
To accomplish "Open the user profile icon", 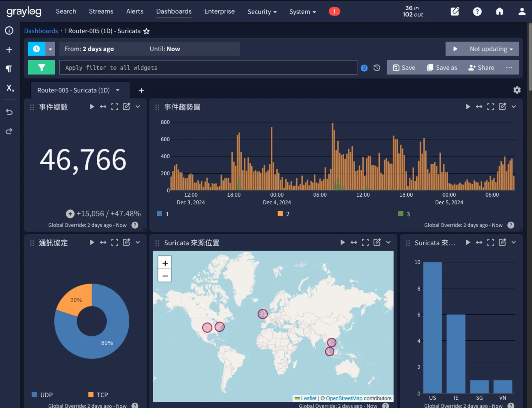I will tap(522, 12).
